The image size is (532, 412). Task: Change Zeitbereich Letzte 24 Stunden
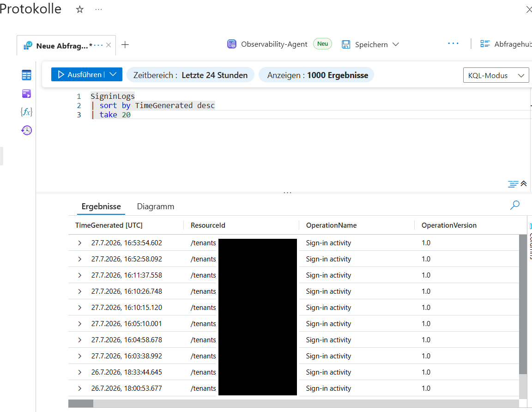tap(190, 75)
